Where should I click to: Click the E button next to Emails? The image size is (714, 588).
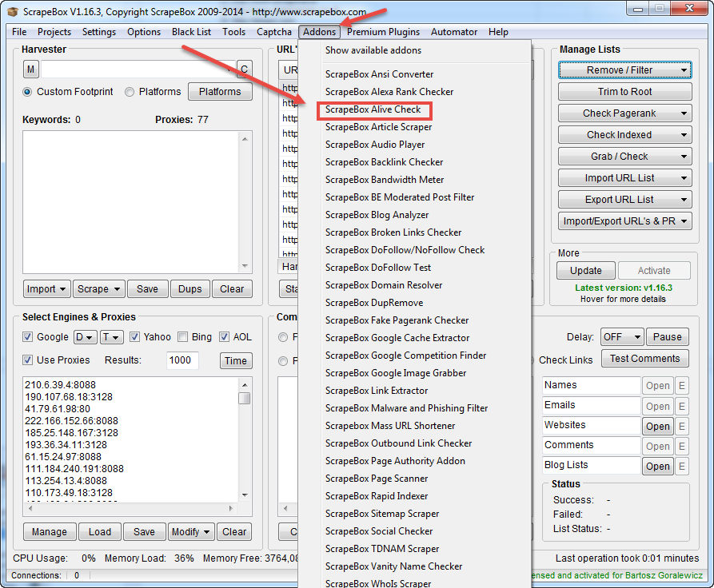682,406
